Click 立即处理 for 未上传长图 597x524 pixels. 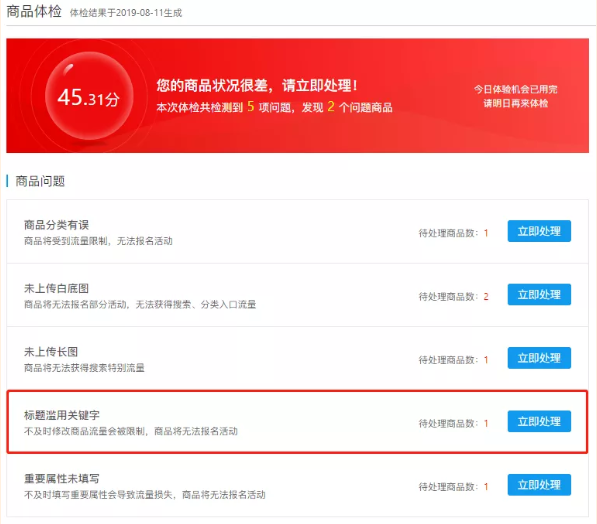tap(539, 358)
